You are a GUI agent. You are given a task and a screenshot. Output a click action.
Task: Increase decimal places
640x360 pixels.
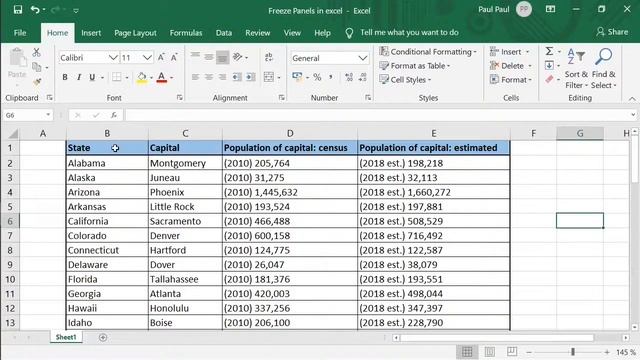click(349, 77)
